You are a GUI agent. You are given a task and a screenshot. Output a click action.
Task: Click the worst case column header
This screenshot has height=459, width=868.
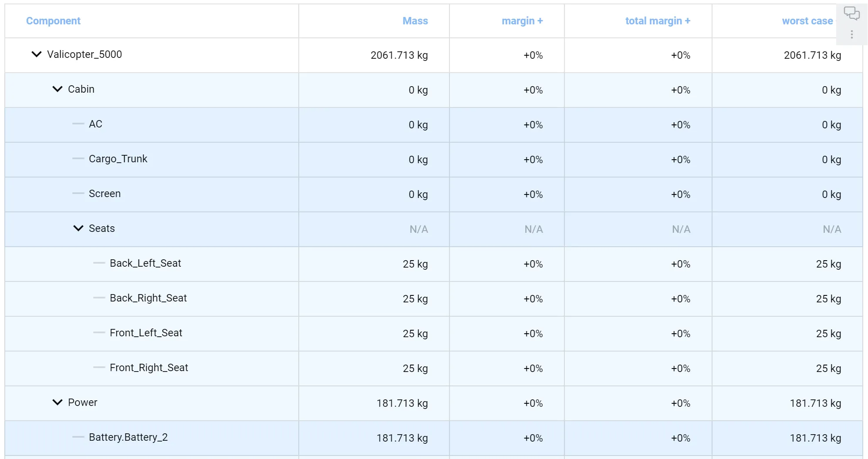(807, 21)
